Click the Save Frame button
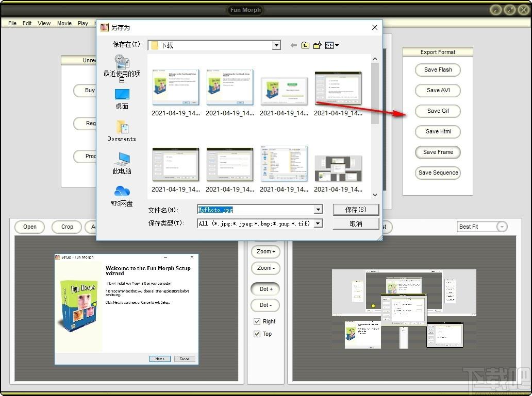The width and height of the screenshot is (532, 396). 438,152
